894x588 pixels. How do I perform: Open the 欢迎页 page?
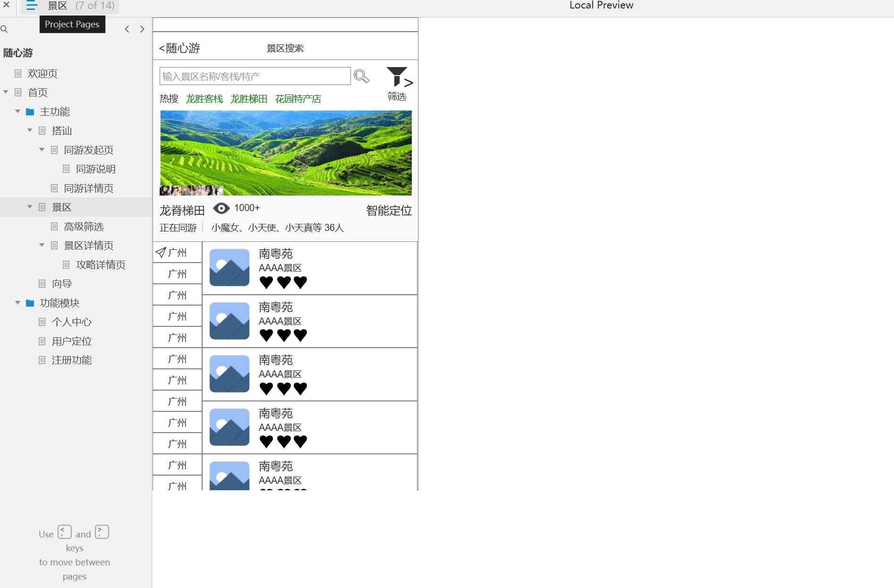[43, 74]
